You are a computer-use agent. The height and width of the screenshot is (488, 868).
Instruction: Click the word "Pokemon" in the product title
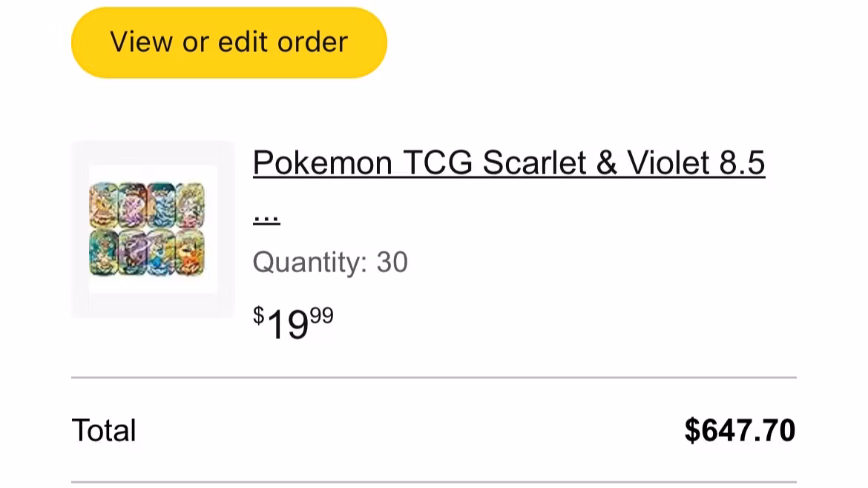(322, 162)
